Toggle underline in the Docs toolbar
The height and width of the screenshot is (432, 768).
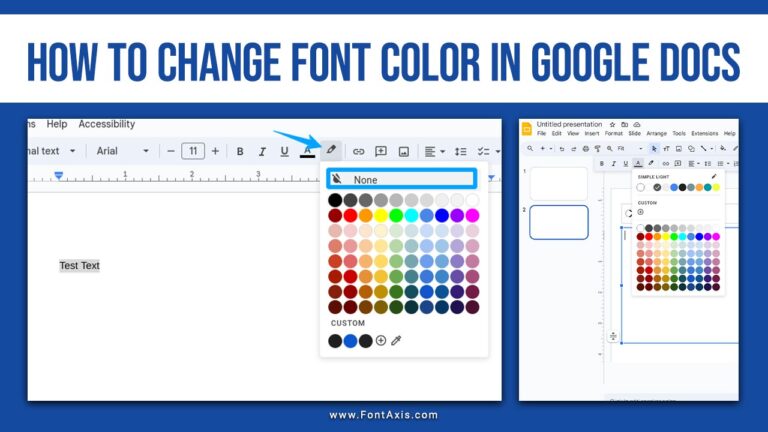284,151
